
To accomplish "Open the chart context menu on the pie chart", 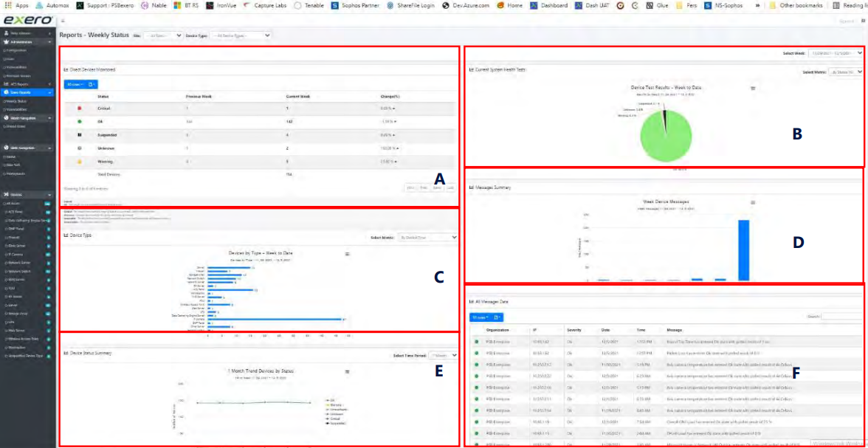I will coord(752,89).
